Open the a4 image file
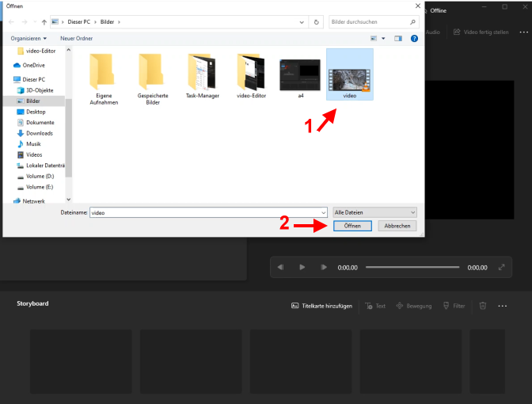The image size is (532, 404). click(300, 76)
